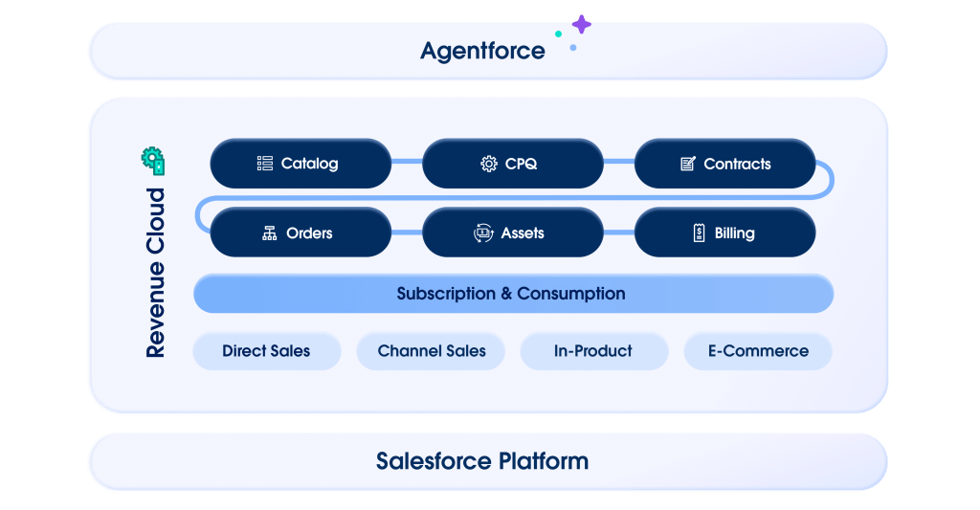980x510 pixels.
Task: Click the CPQ gear icon
Action: pos(489,164)
